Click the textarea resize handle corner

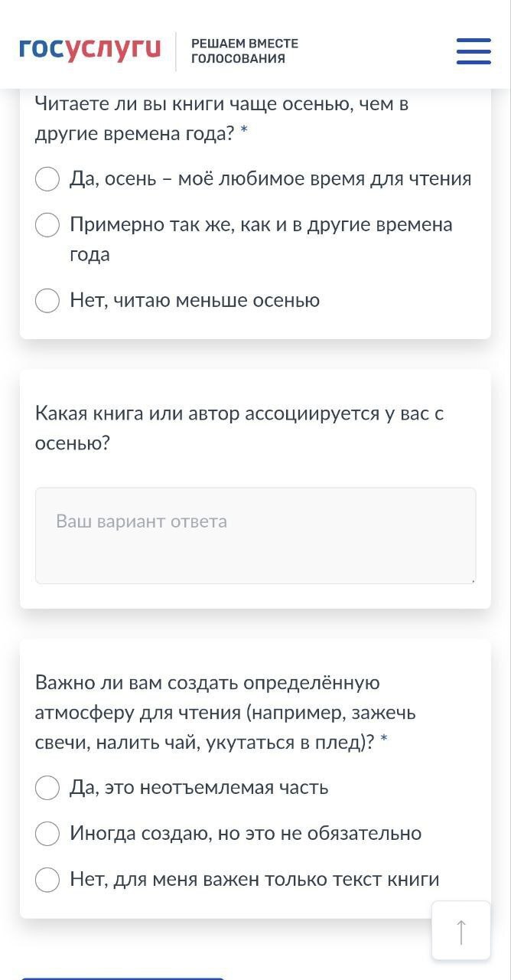pyautogui.click(x=472, y=580)
